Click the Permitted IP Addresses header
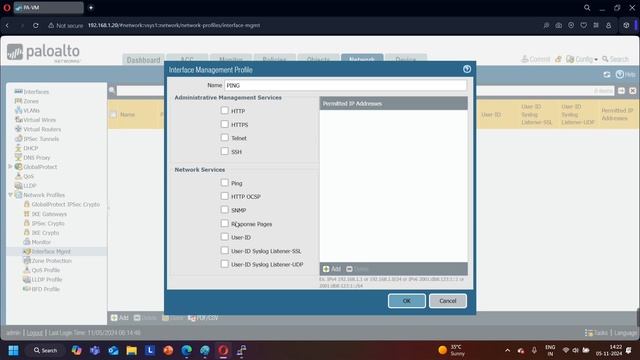Viewport: 640px width, 360px height. click(393, 104)
